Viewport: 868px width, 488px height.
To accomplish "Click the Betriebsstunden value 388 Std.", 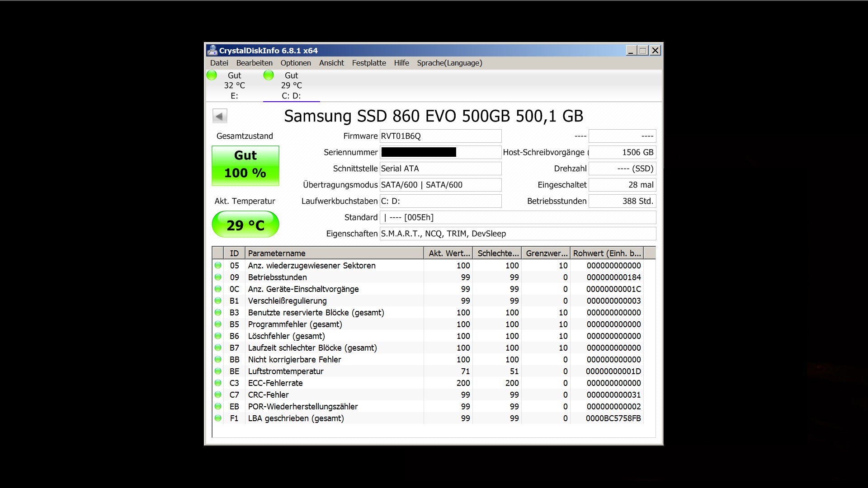I will coord(623,201).
